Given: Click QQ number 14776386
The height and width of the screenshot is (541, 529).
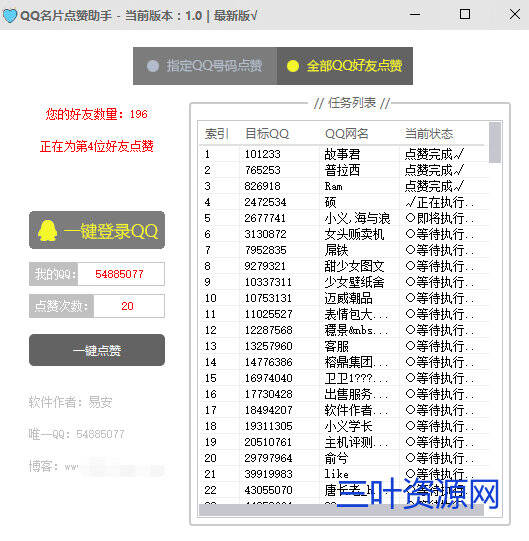Looking at the screenshot, I should point(268,362).
